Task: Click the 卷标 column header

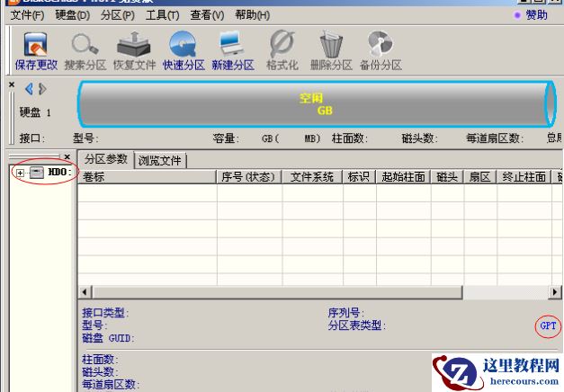Action: [x=148, y=177]
